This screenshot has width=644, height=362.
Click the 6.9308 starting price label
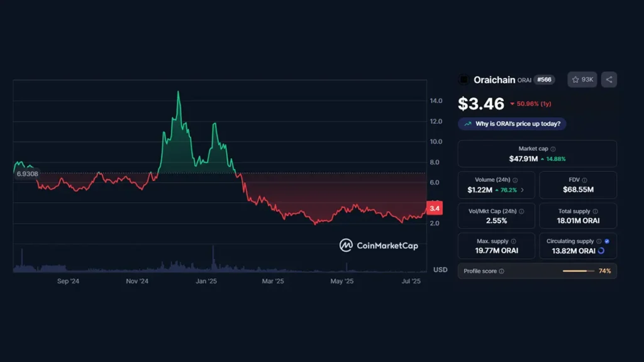click(27, 174)
